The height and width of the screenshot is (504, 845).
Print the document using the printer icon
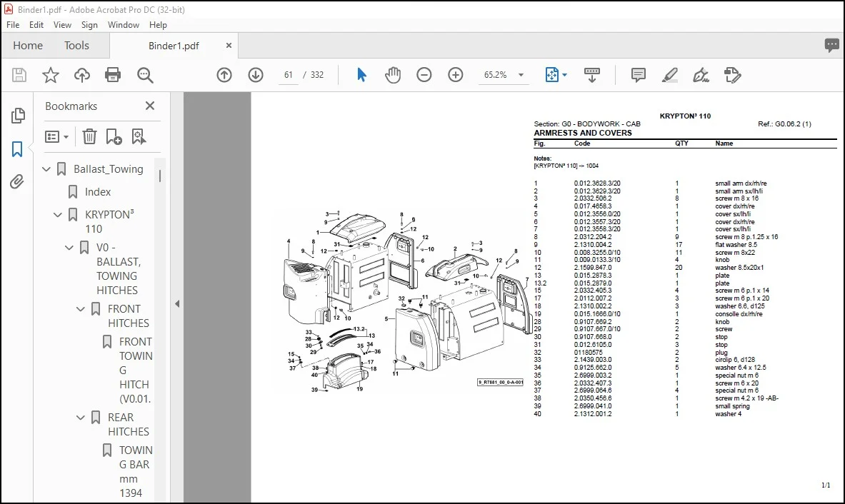(x=113, y=75)
